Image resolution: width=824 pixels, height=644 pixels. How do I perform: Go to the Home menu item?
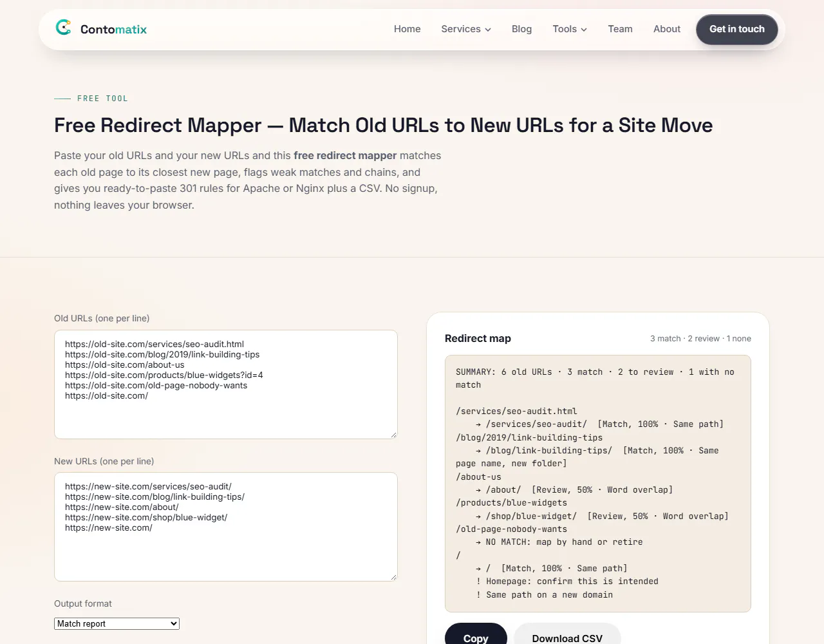point(407,29)
